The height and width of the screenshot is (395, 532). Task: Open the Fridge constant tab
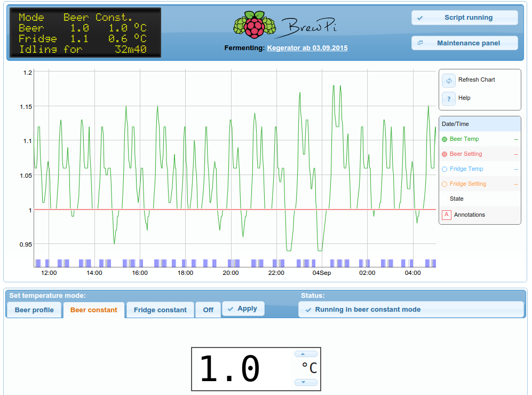[160, 310]
